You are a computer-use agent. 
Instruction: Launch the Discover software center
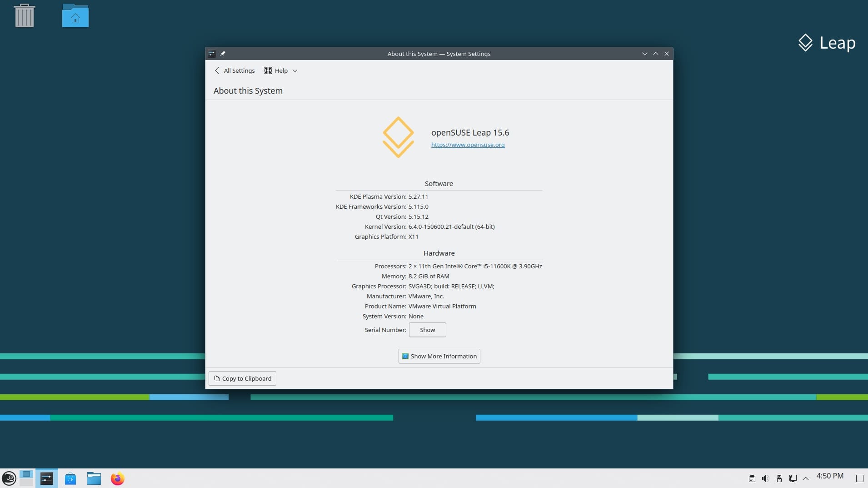coord(70,478)
